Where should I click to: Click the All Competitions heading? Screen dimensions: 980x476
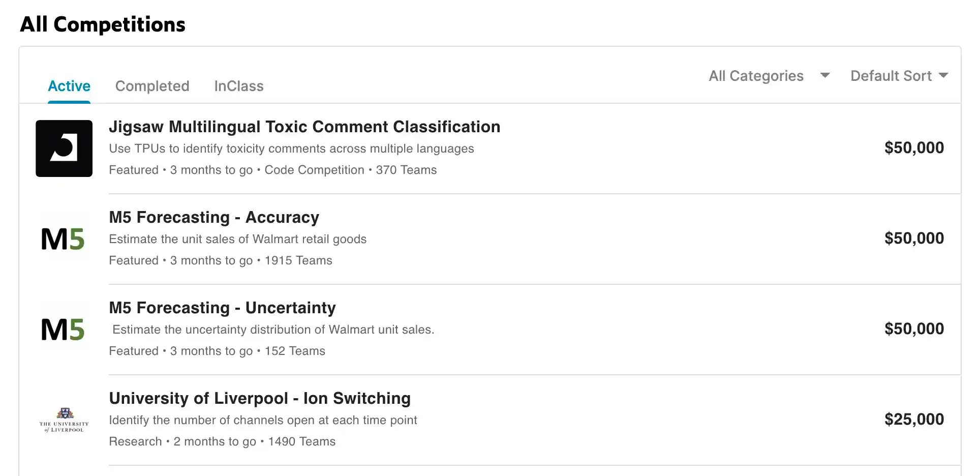coord(102,23)
